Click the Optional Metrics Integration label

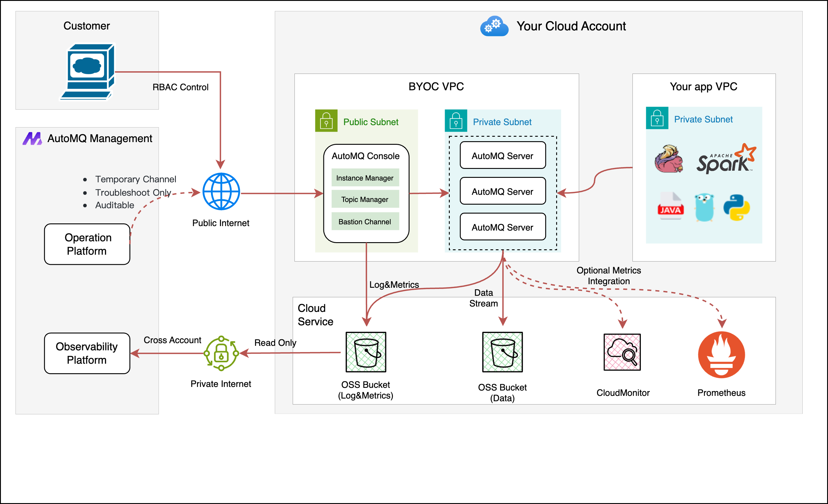[609, 276]
